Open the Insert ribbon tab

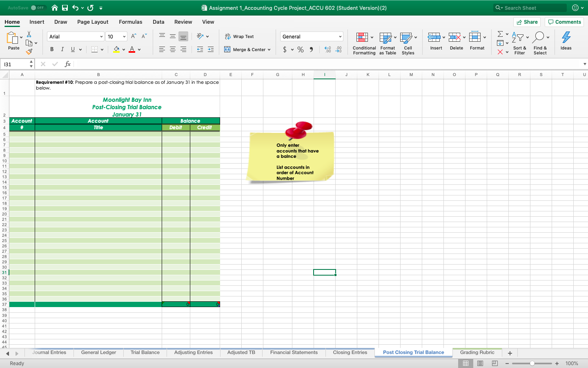click(x=37, y=22)
